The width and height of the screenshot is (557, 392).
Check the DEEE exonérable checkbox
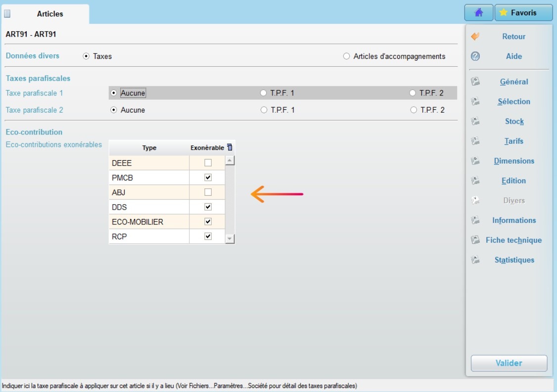pos(208,163)
